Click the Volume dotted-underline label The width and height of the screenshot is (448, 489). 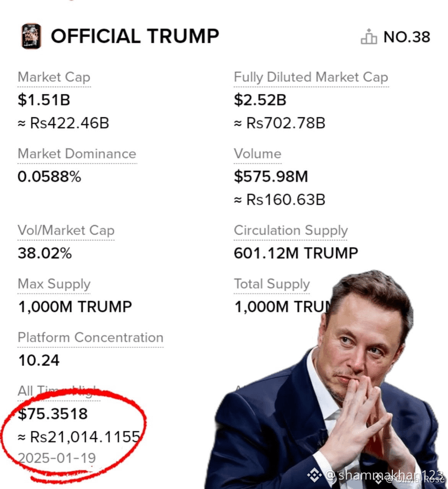pos(258,154)
